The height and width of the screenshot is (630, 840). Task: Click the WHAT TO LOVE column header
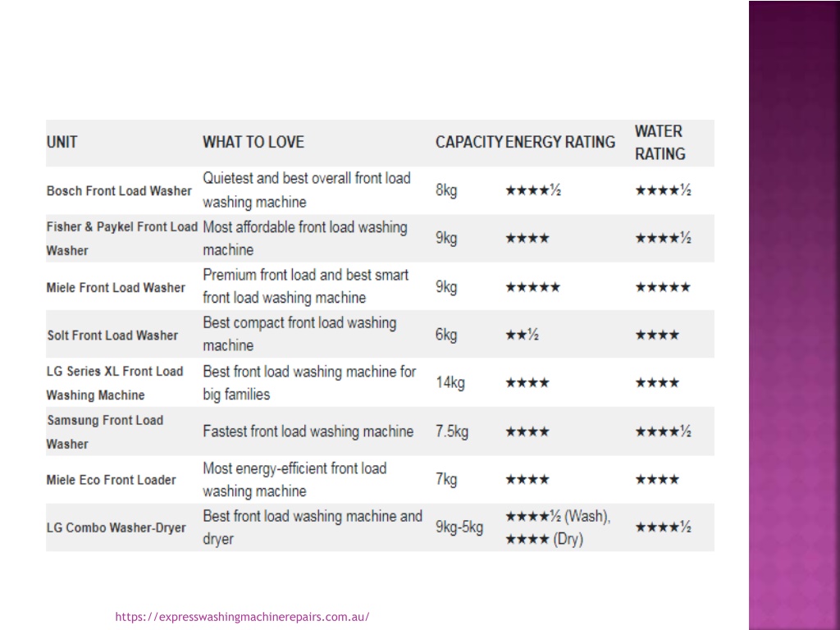253,142
